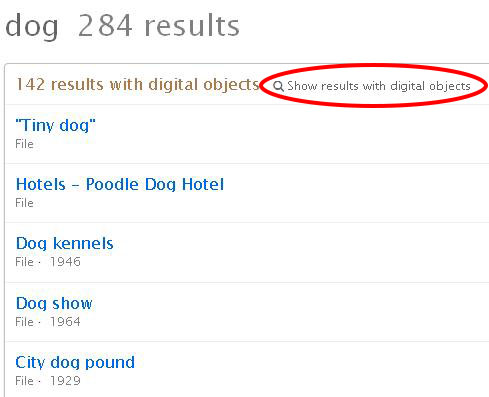The width and height of the screenshot is (489, 397).
Task: Click blank space right of Dog kennels title
Action: 300,243
